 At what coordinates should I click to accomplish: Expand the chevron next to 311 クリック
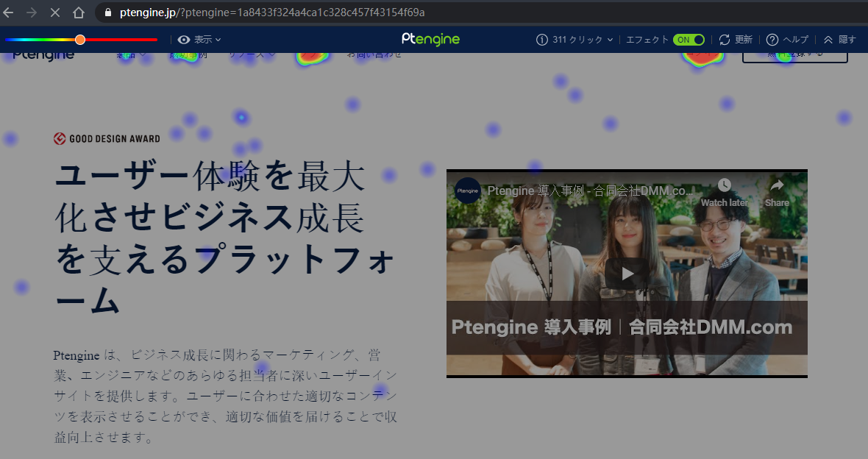(610, 39)
